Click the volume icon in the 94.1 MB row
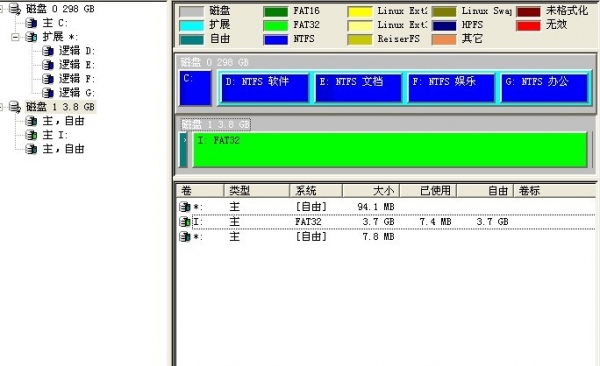Viewport: 600px width, 366px height. pos(185,207)
